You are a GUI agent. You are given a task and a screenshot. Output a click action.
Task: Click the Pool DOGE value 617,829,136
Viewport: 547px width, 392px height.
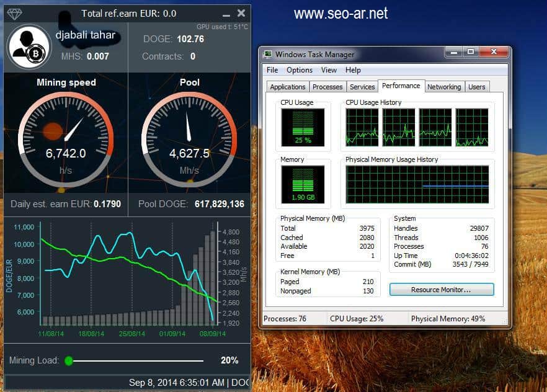point(220,204)
